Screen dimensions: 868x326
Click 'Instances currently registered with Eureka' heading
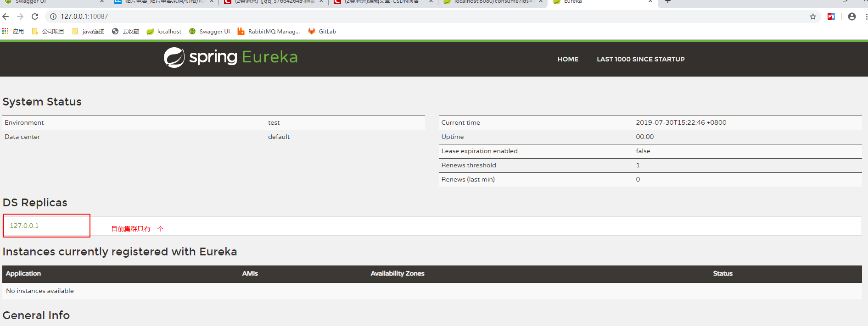click(120, 252)
